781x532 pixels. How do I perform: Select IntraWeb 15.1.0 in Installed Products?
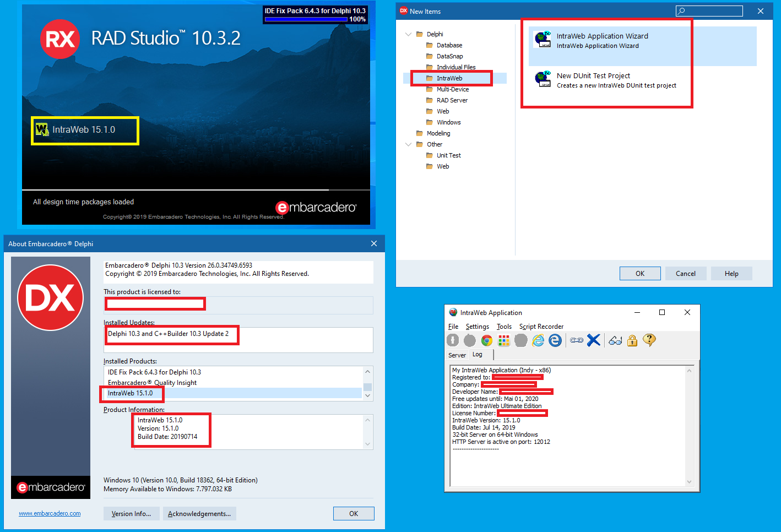pos(233,393)
